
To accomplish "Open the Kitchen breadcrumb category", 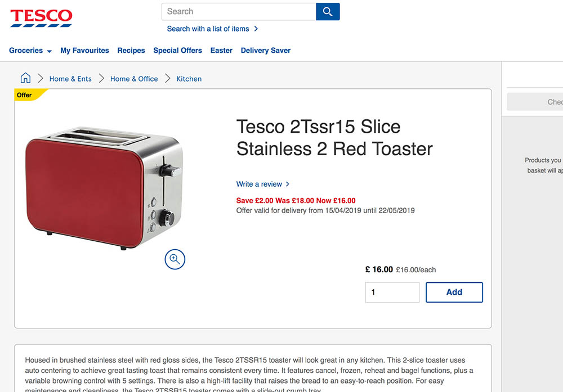I will pyautogui.click(x=189, y=79).
